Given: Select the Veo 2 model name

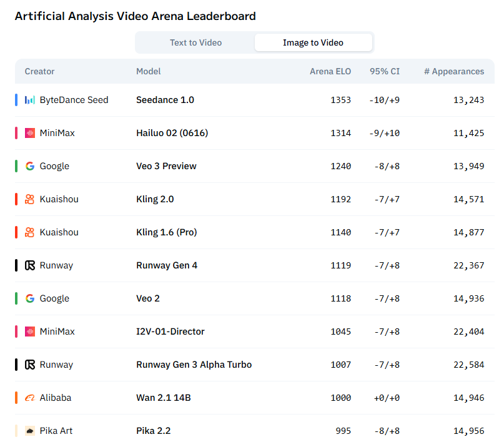Looking at the screenshot, I should 148,298.
